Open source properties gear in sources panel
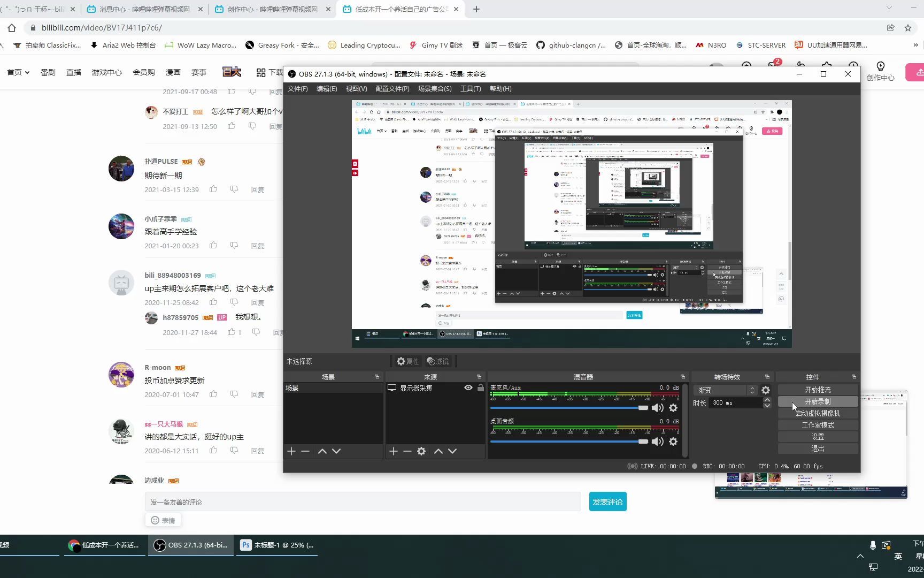Viewport: 924px width, 578px height. pyautogui.click(x=421, y=451)
